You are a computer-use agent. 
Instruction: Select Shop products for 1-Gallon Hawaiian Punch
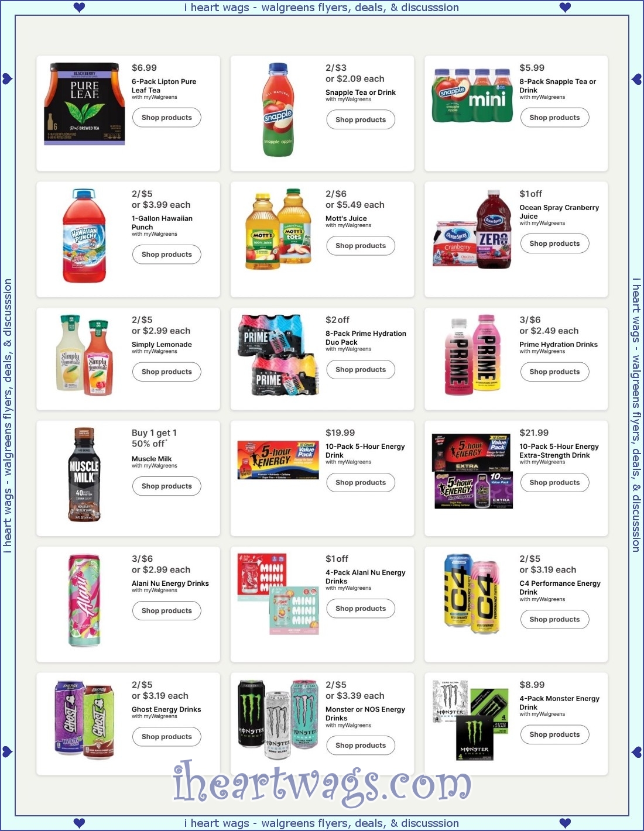167,255
